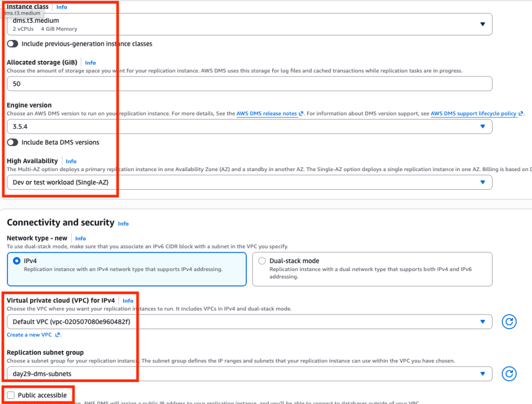Image resolution: width=532 pixels, height=404 pixels.
Task: Open the AWS DMS support lifecycle policy link
Action: click(477, 113)
